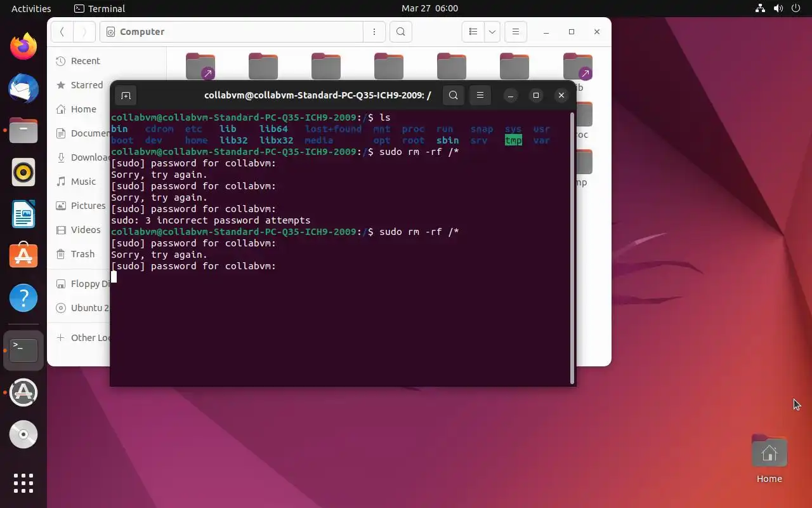Open search in the Terminal header
The height and width of the screenshot is (508, 812).
(453, 95)
